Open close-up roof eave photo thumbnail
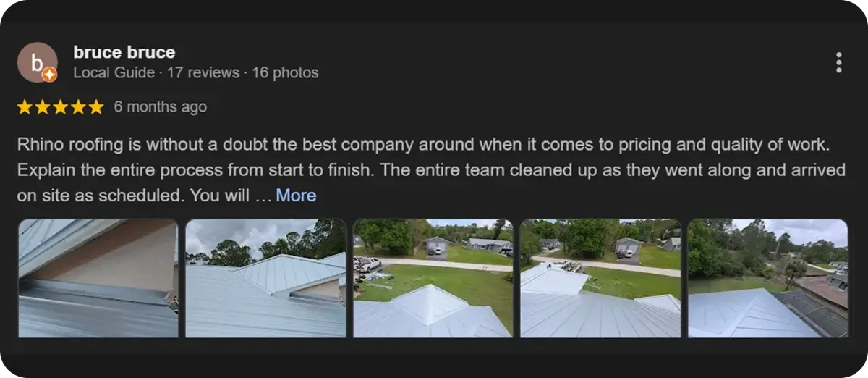 98,278
